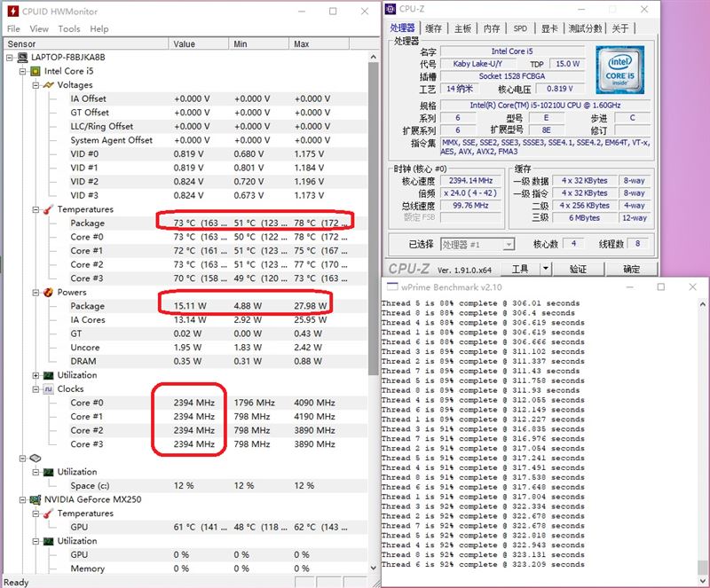Switch to the 缓存 tab in CPU-Z
The image size is (710, 588).
433,28
